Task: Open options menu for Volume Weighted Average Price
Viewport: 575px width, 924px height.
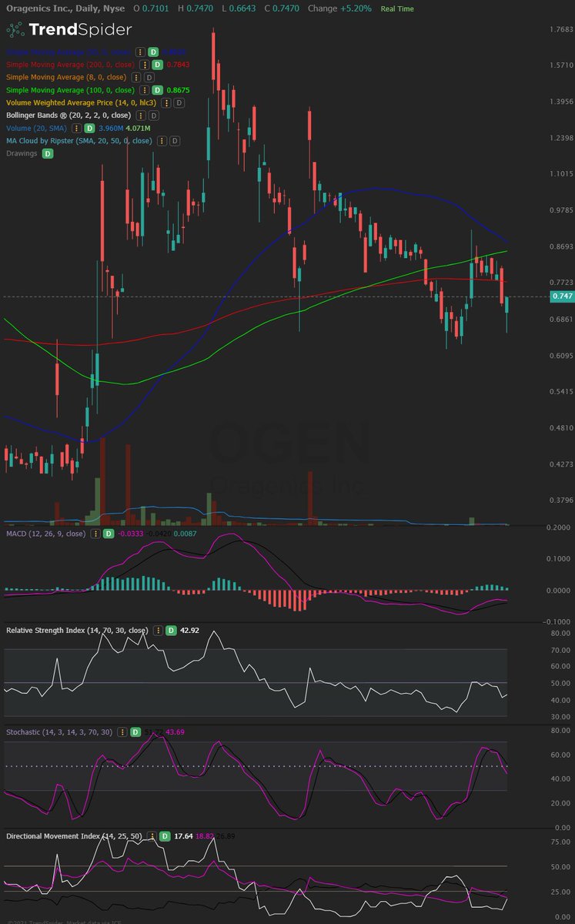Action: coord(165,102)
